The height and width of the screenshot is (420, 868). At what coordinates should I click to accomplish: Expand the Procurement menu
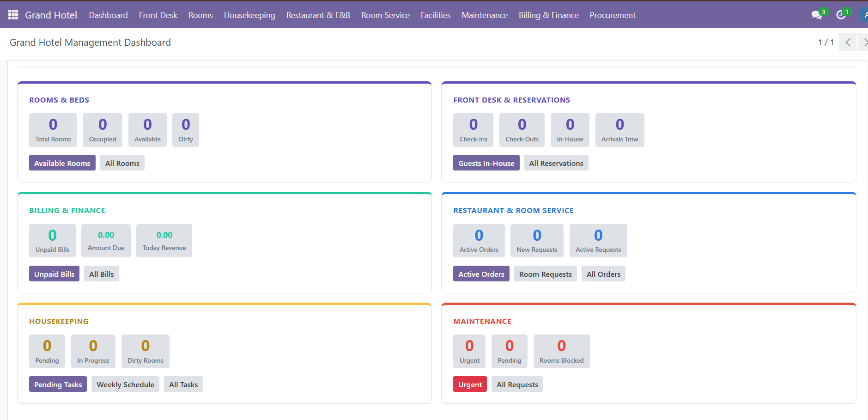pos(613,15)
